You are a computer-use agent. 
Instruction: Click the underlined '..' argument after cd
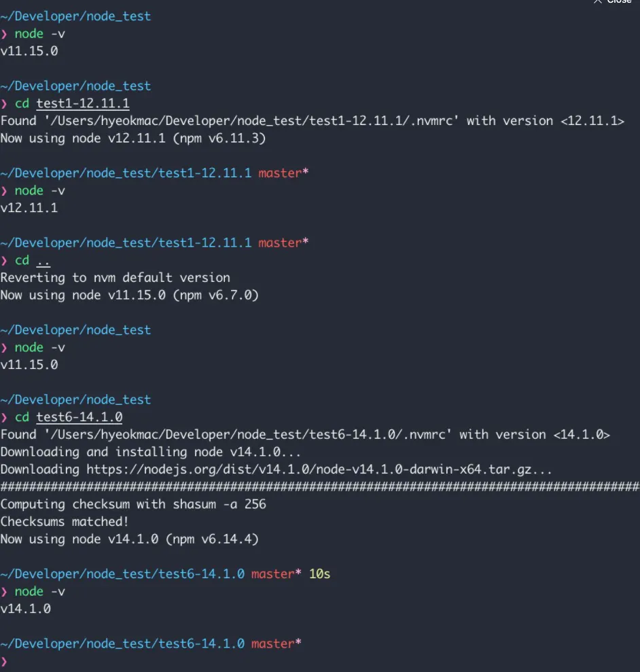(43, 260)
